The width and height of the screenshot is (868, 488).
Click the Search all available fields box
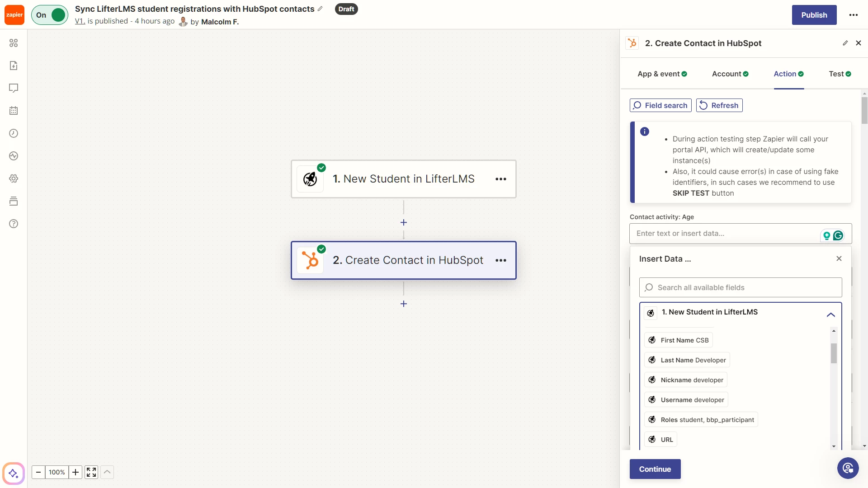(x=740, y=287)
